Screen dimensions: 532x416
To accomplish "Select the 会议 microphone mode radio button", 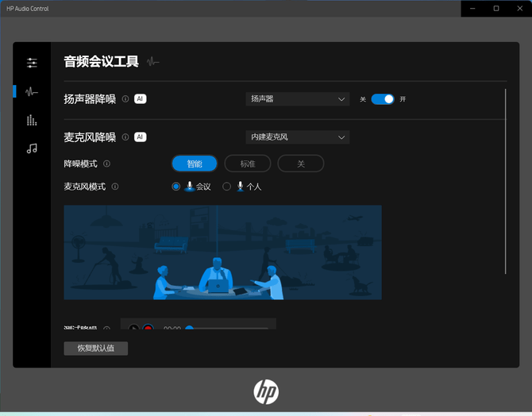I will coord(175,187).
